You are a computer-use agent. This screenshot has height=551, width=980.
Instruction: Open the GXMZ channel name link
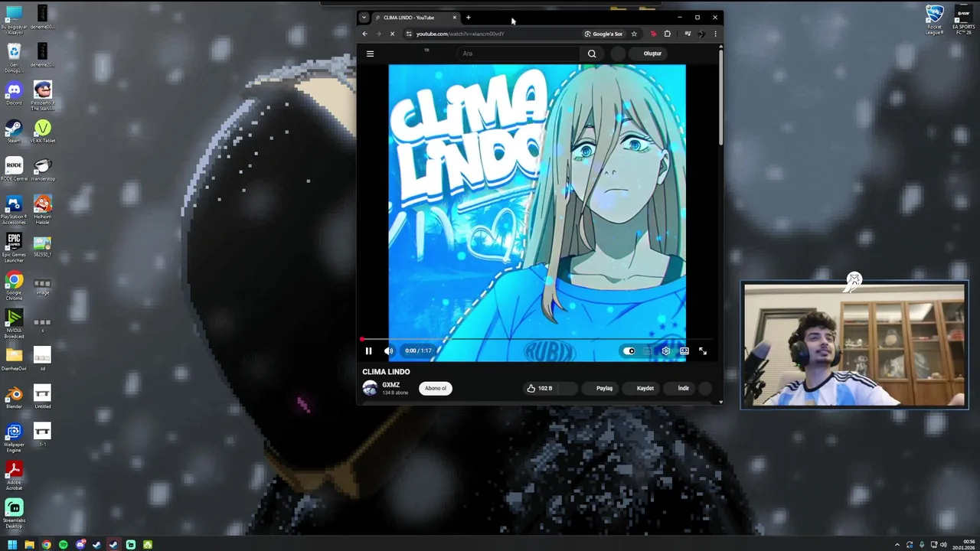click(391, 385)
